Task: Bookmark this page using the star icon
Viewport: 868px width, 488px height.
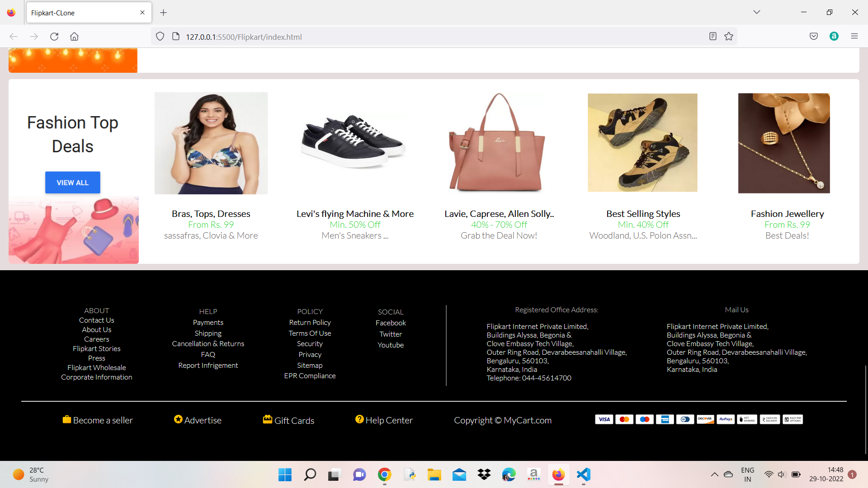Action: pos(729,36)
